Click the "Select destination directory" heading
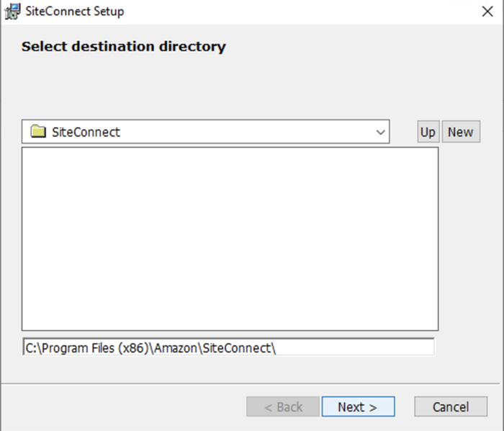The height and width of the screenshot is (431, 504). tap(123, 47)
